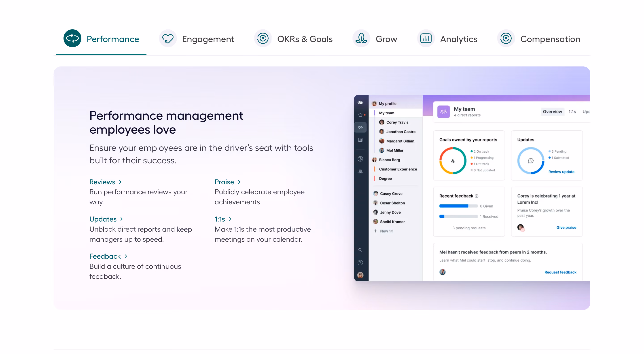Open the Reviews link
This screenshot has height=354, width=644.
pos(106,182)
